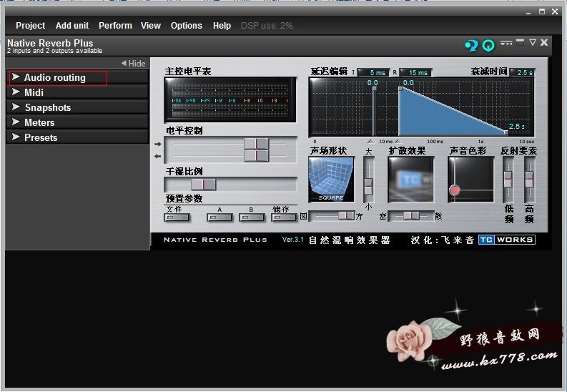Open the View menu
This screenshot has height=392, width=567.
[151, 26]
